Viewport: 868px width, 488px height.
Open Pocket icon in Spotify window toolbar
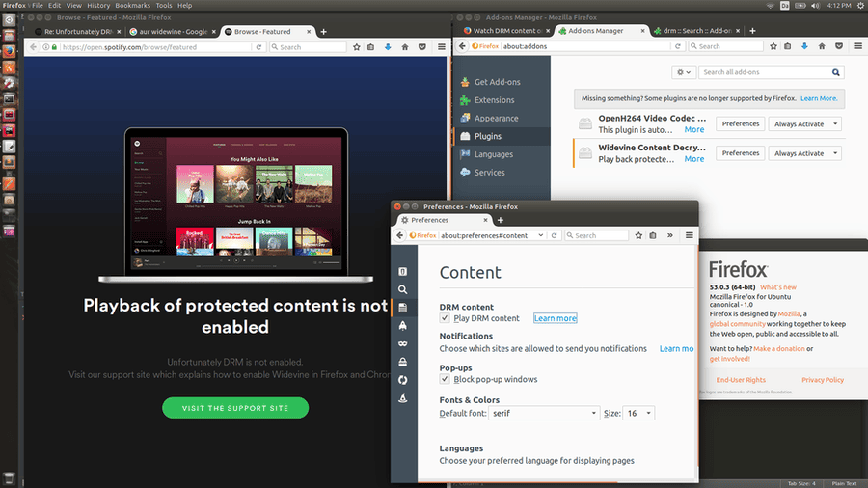[422, 47]
